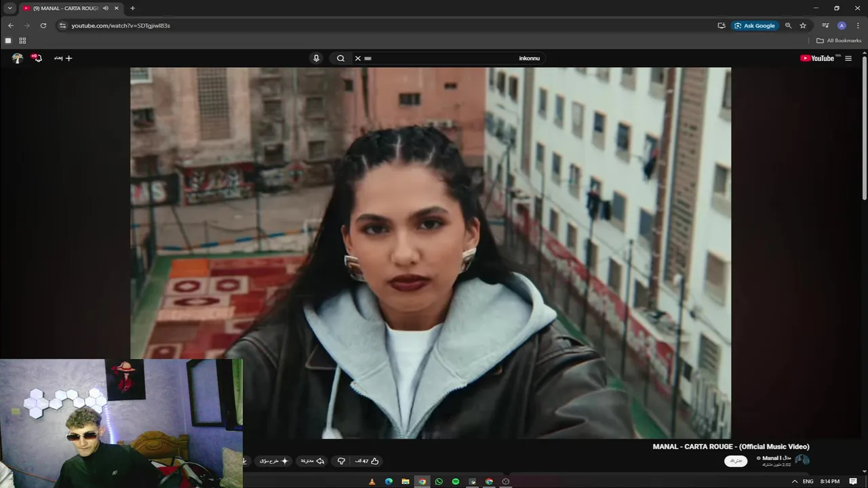868x488 pixels.
Task: Switch the ENG input language indicator
Action: tap(808, 481)
